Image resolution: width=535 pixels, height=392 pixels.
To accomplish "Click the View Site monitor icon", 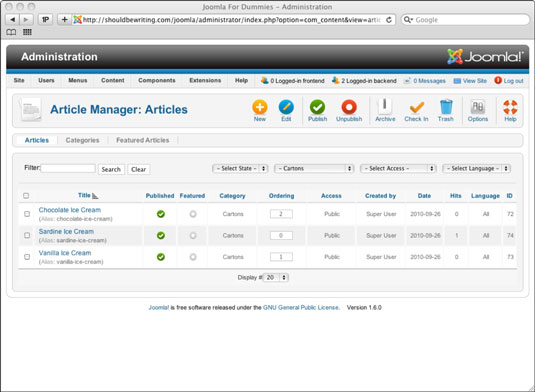I will coord(457,81).
